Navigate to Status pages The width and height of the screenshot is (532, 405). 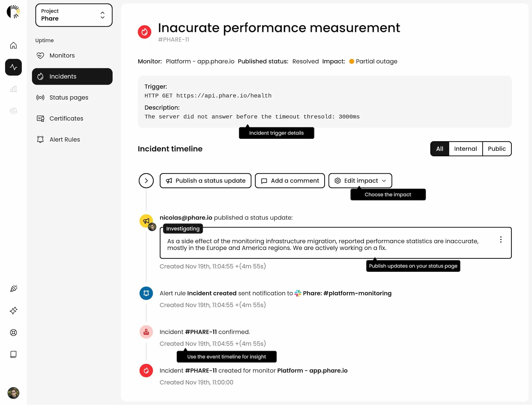(72, 97)
